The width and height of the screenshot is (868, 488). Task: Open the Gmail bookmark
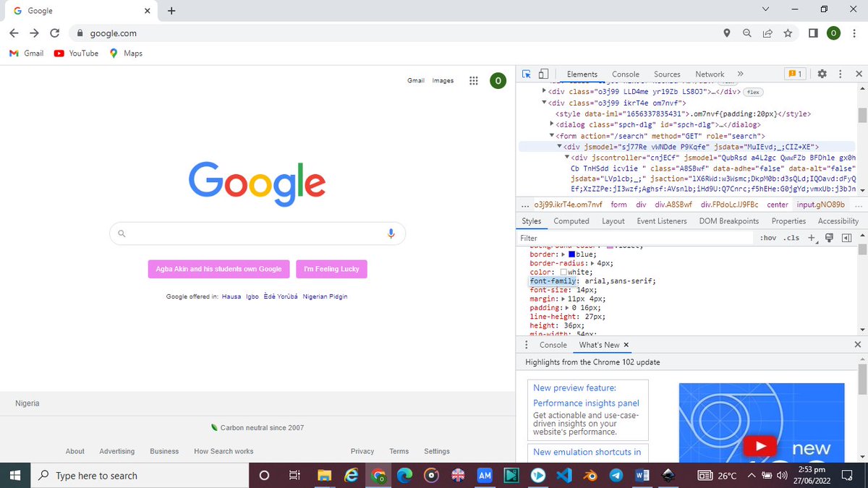point(26,53)
